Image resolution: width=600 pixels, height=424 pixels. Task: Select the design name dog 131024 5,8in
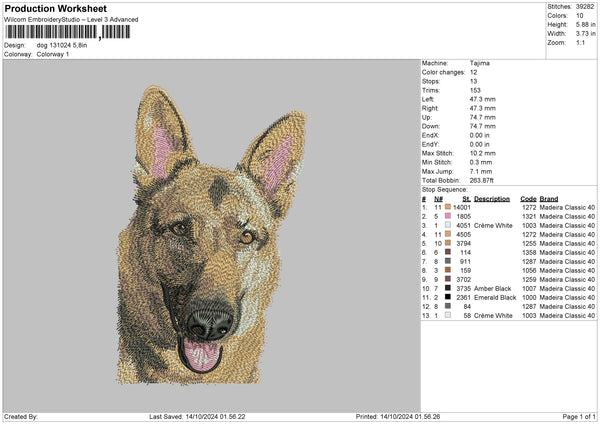63,45
